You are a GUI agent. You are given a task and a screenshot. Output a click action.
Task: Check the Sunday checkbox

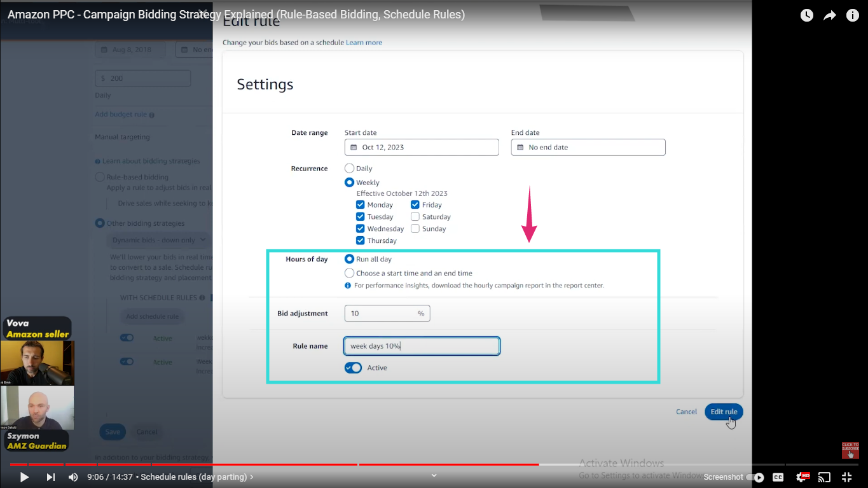tap(415, 228)
